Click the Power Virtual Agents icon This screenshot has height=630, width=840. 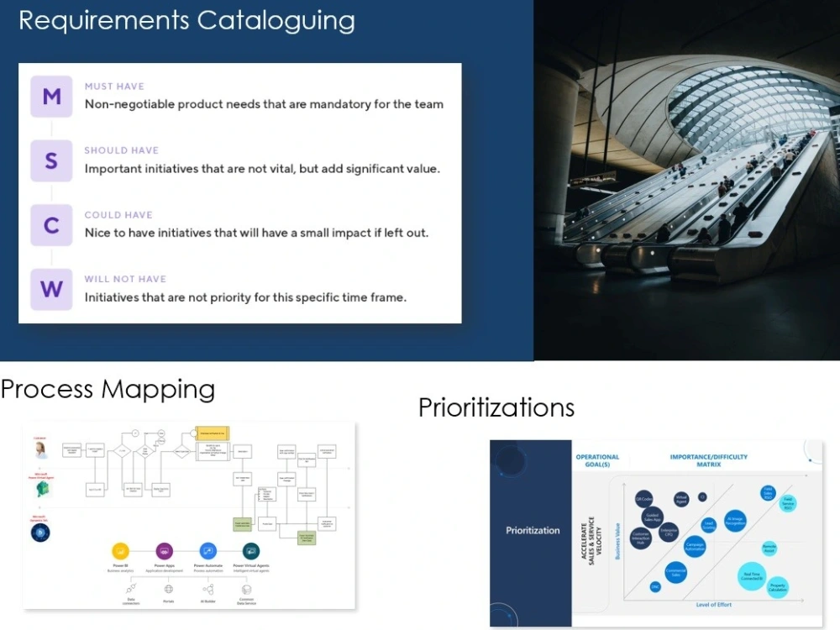(251, 551)
